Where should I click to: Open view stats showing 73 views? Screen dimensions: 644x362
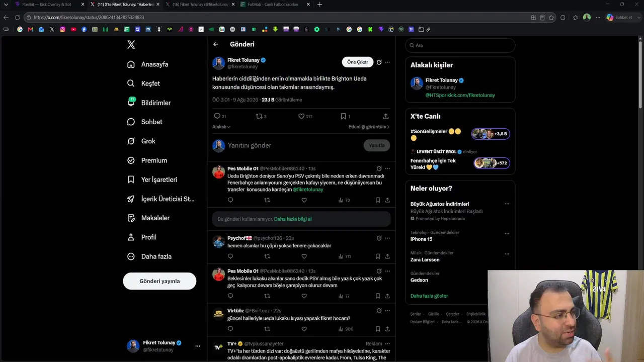344,200
